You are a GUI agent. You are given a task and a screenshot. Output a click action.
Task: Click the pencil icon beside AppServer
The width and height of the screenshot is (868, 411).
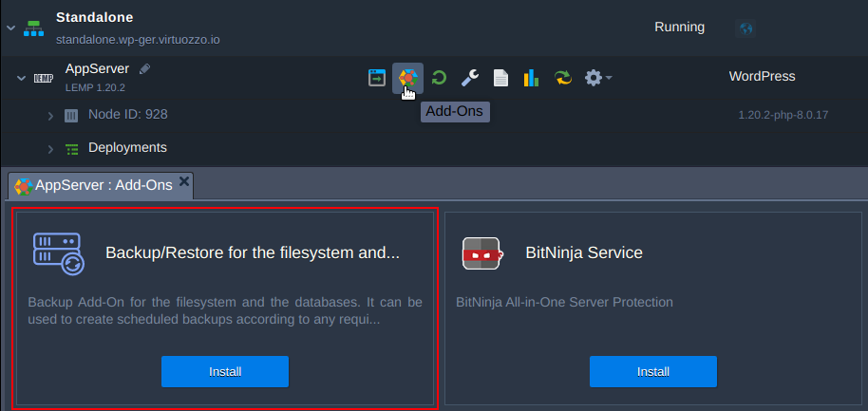[x=144, y=69]
